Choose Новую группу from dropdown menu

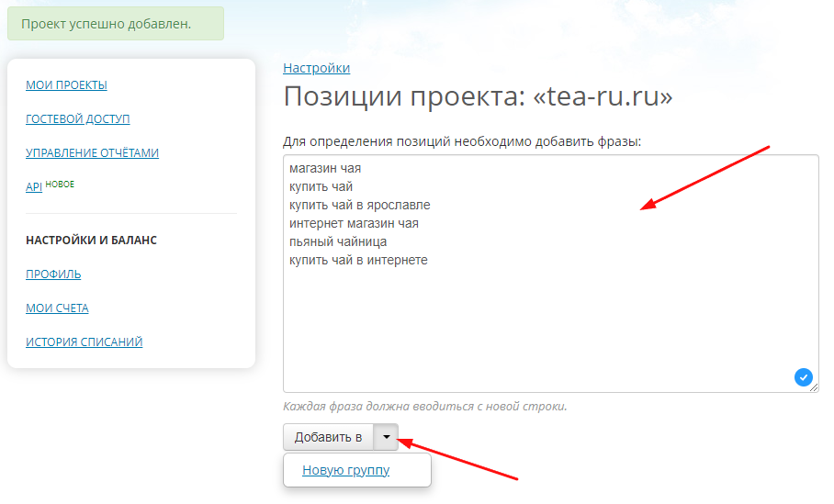345,470
